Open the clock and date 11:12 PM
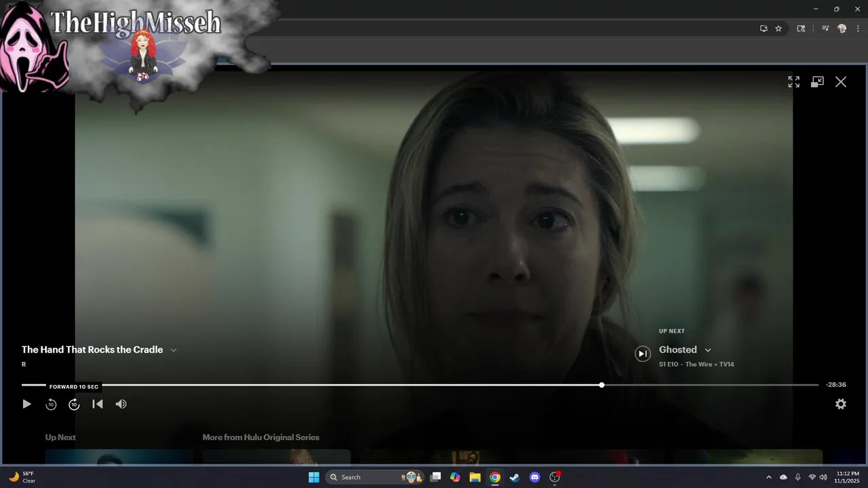 [x=848, y=477]
